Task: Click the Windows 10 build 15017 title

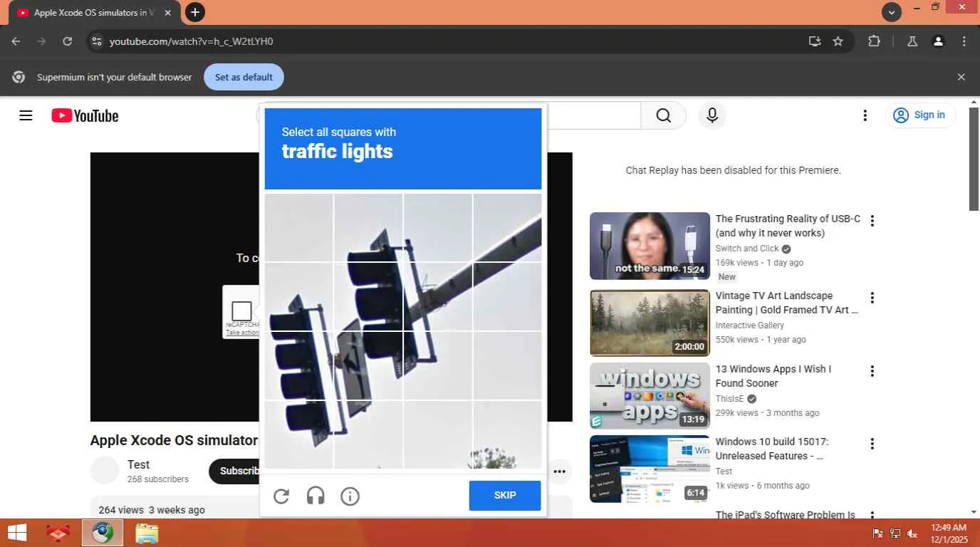Action: (x=772, y=449)
